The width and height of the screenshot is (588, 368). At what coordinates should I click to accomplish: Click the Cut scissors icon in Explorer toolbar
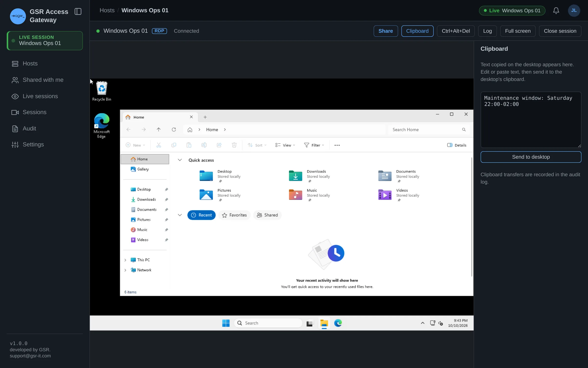(159, 145)
